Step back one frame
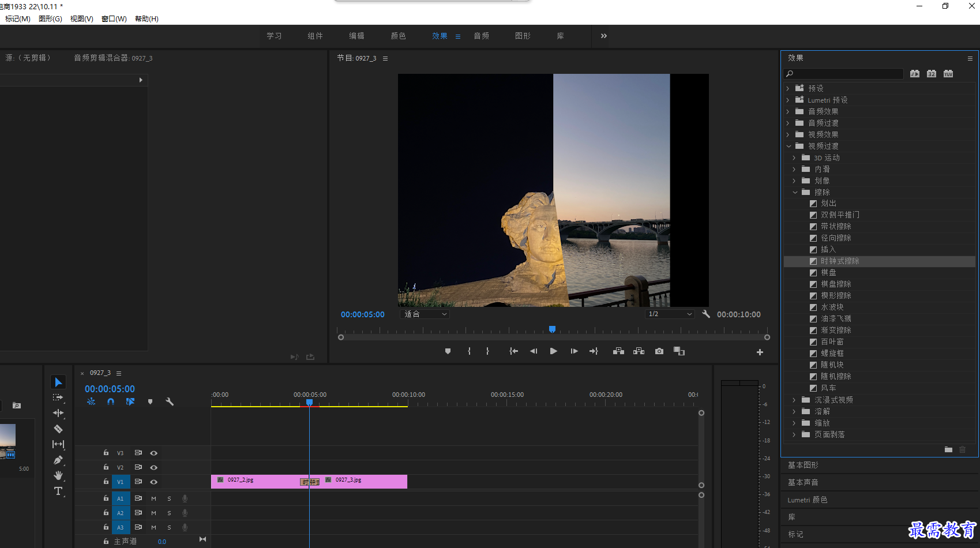 click(x=534, y=351)
